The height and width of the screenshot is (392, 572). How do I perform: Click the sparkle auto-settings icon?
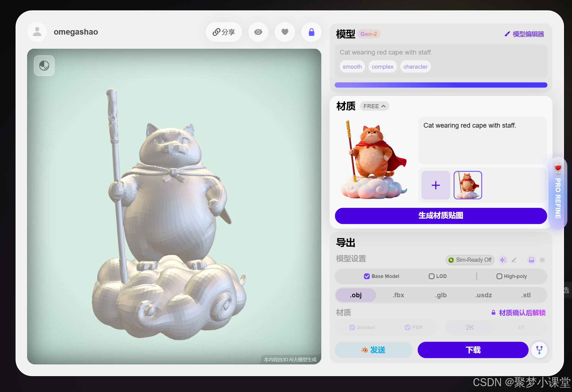click(503, 260)
